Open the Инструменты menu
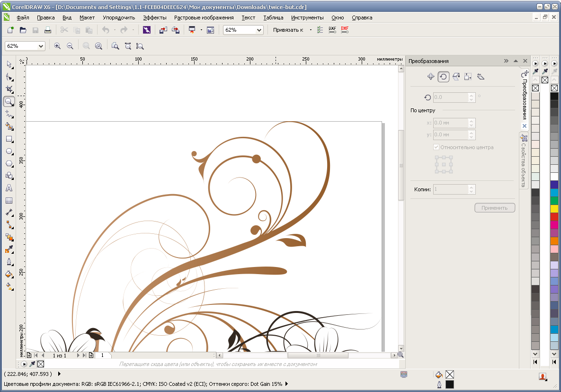The width and height of the screenshot is (561, 392). tap(307, 18)
